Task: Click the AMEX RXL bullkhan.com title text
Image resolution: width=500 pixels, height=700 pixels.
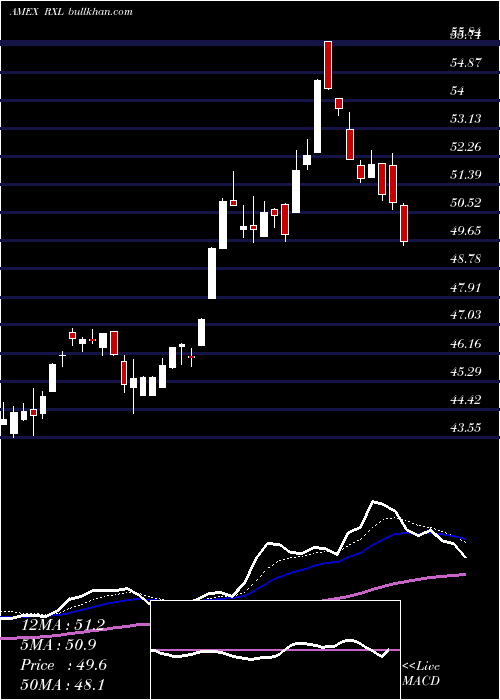Action: tap(71, 12)
